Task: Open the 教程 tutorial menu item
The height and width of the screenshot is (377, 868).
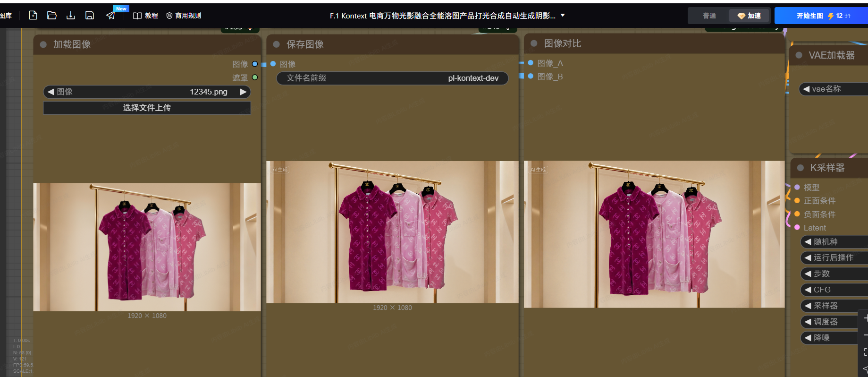Action: (x=146, y=16)
